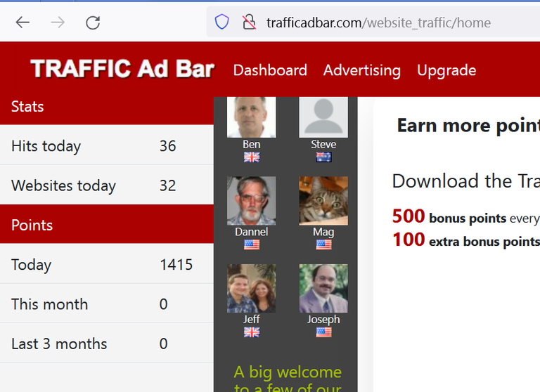Click the name Joseph
Screen dimensions: 540x392
tap(323, 320)
